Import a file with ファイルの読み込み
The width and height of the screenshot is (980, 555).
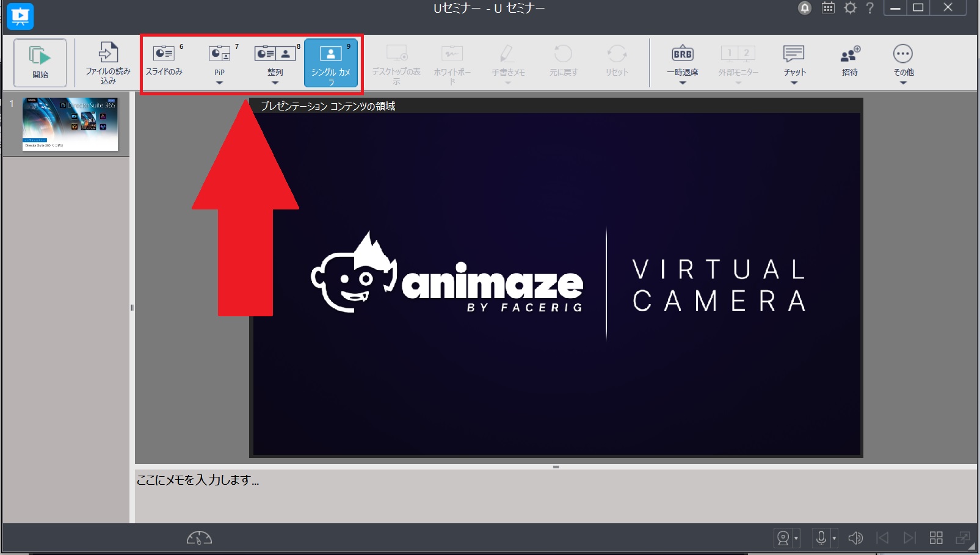tap(108, 62)
